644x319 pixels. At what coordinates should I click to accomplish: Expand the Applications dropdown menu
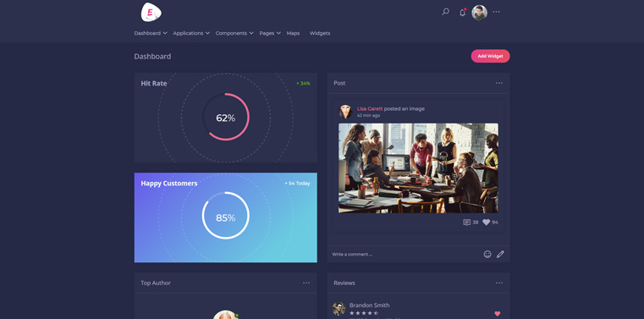191,33
